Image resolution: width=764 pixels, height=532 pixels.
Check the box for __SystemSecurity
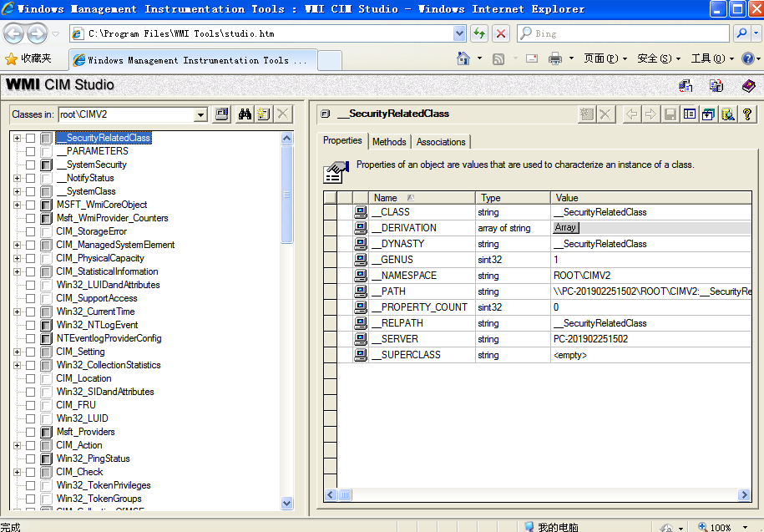point(30,165)
